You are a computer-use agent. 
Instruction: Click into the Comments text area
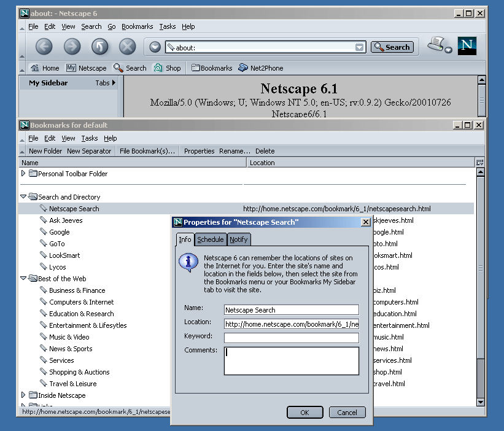click(291, 360)
